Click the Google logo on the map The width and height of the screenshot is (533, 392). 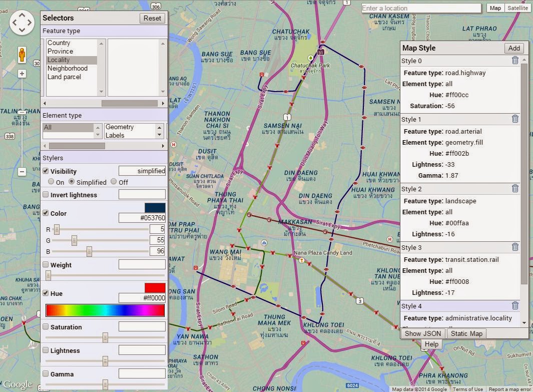[x=18, y=384]
